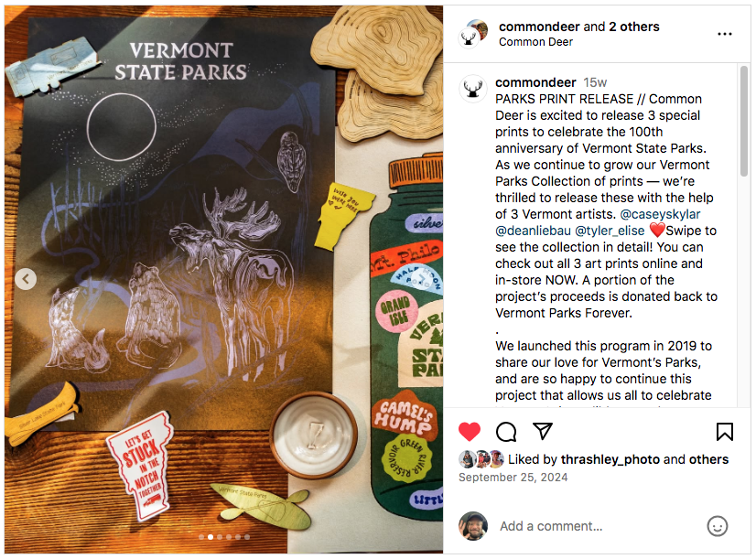Viewport: 756px width, 559px height.
Task: Open the Common Deer location link
Action: click(535, 42)
